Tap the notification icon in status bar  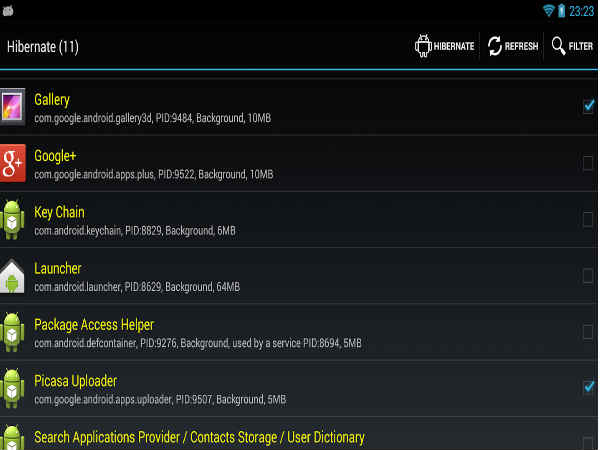coord(8,11)
